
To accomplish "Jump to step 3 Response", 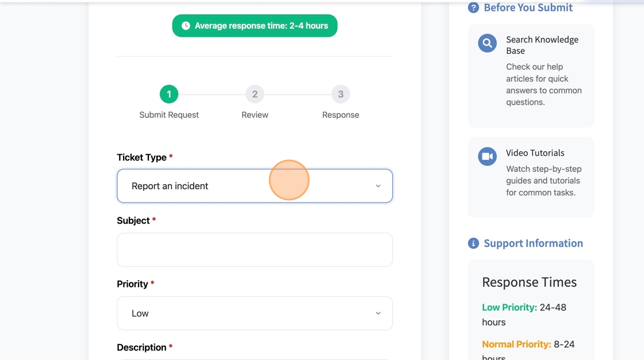I will [x=340, y=94].
